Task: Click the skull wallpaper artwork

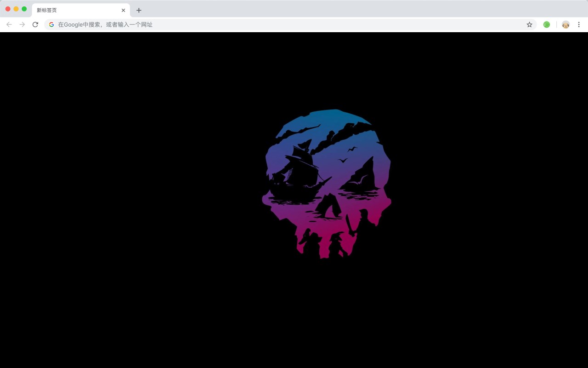Action: click(x=327, y=184)
